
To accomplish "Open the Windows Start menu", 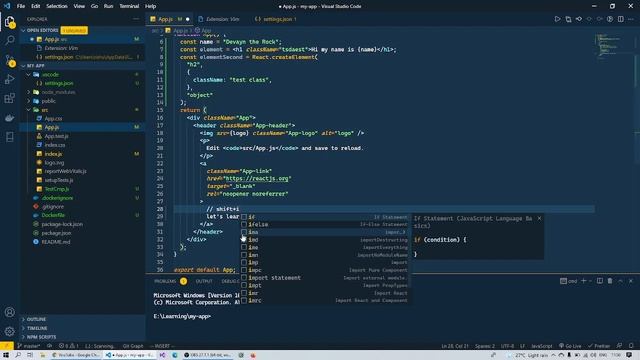I will [x=6, y=355].
